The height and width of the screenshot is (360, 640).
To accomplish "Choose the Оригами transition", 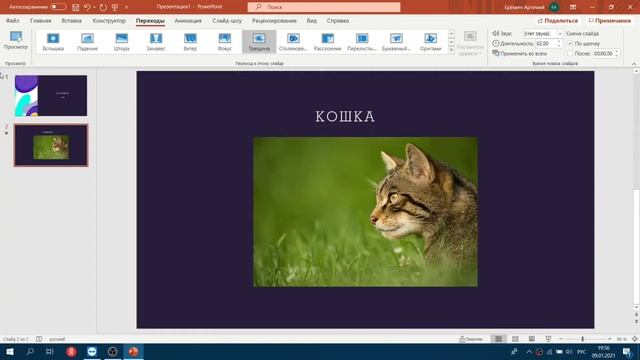I will (x=430, y=42).
